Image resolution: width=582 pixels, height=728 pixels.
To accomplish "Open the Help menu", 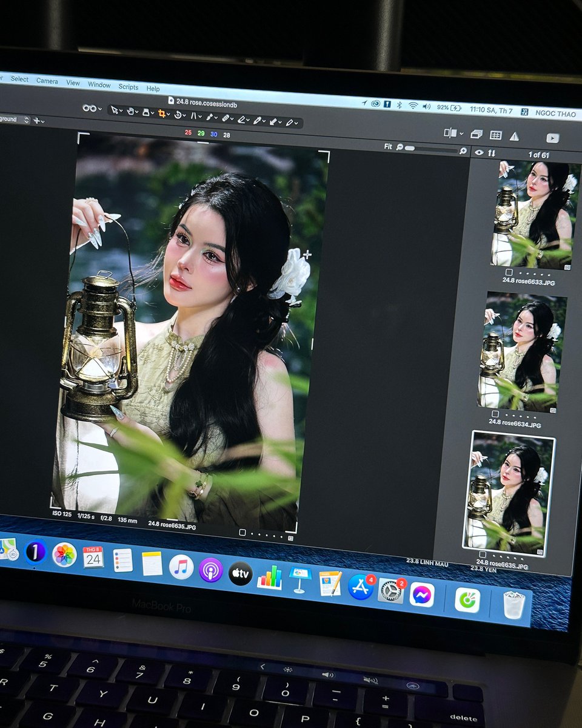I will [x=153, y=89].
